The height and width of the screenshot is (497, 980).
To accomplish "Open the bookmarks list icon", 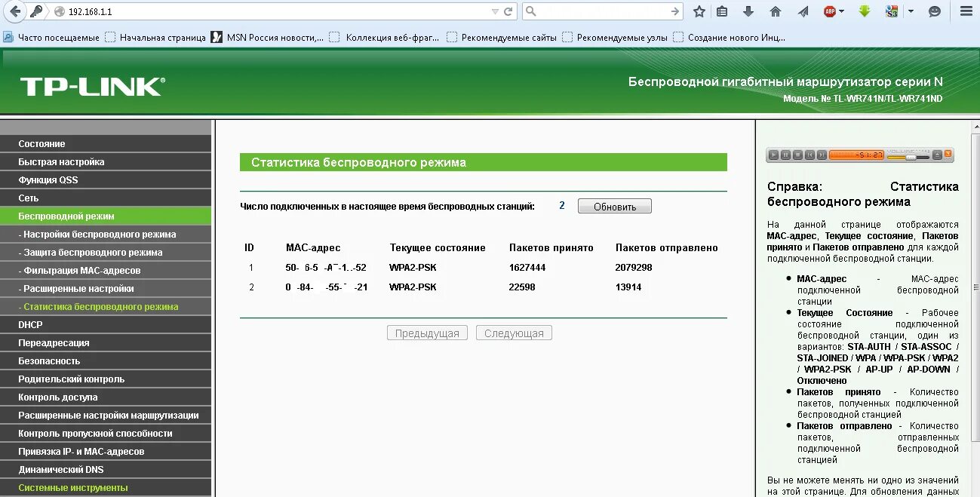I will (722, 11).
